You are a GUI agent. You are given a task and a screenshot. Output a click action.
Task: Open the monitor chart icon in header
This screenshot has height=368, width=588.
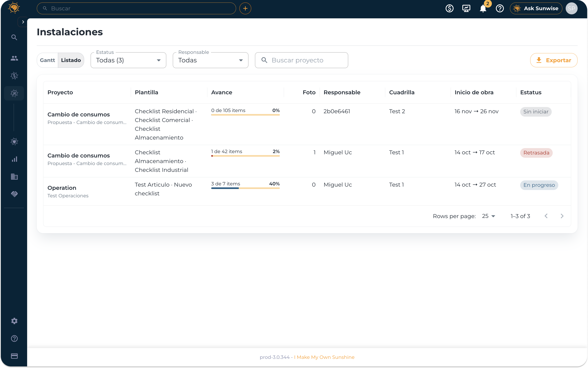466,9
